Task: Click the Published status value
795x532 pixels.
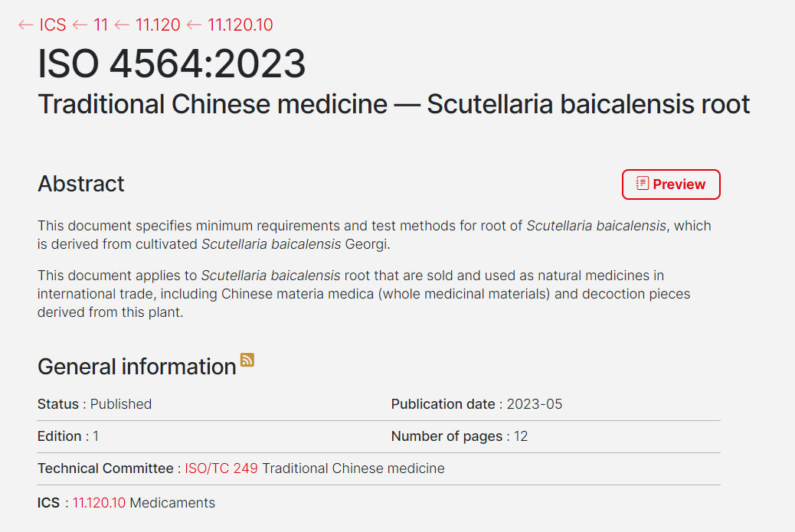Action: click(x=121, y=404)
